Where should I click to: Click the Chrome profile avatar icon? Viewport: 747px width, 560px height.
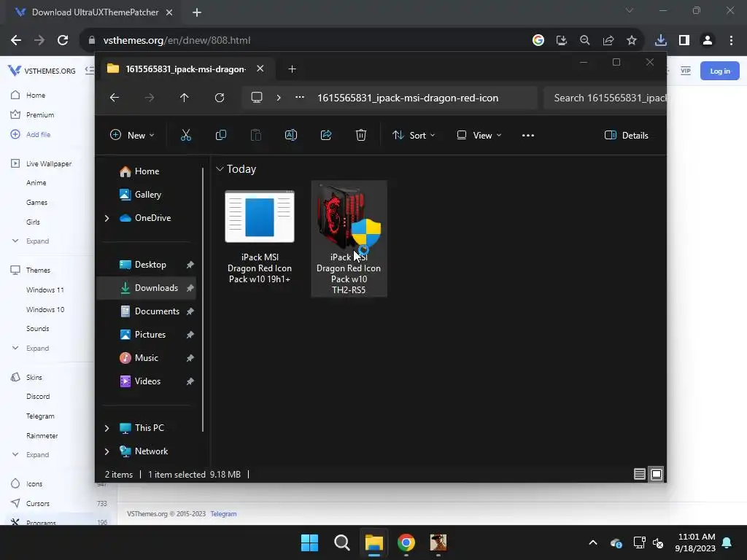(708, 41)
